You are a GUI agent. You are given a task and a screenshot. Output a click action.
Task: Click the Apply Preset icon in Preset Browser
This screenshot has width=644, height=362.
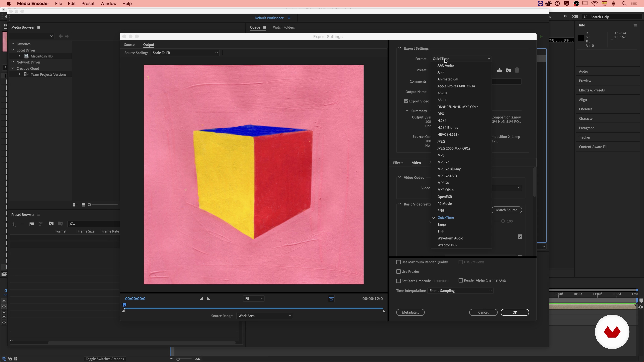tap(51, 224)
